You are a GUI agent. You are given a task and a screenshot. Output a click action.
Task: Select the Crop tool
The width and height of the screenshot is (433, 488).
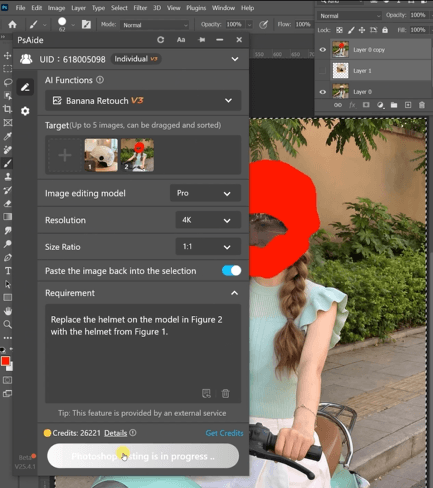pyautogui.click(x=7, y=109)
